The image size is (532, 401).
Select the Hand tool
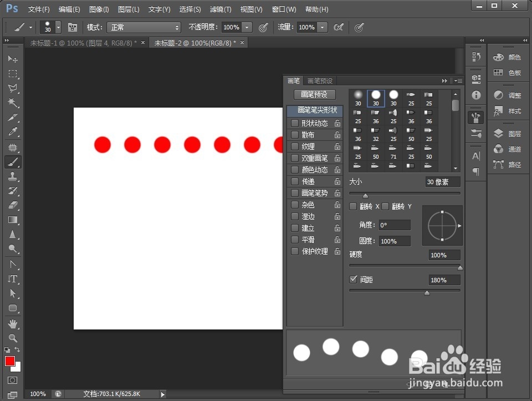point(13,323)
